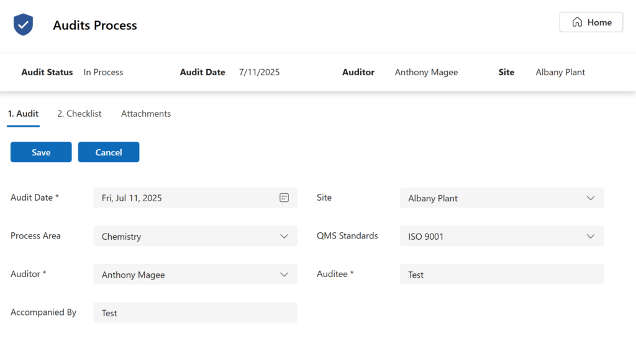
Task: Click the QMS Standards field label
Action: [x=347, y=236]
